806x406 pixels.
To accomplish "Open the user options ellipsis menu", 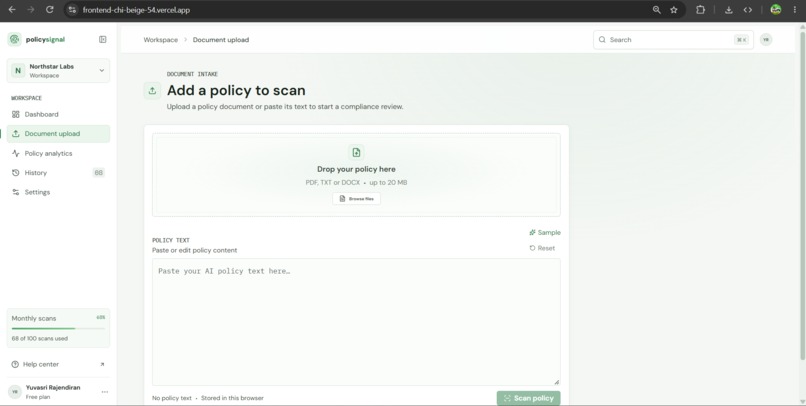I will 105,392.
